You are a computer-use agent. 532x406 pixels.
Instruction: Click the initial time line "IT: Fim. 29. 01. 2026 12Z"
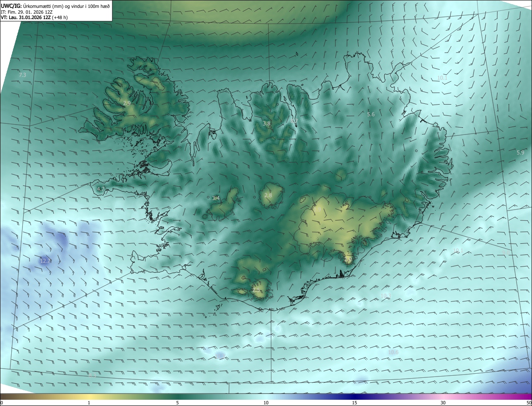pyautogui.click(x=27, y=12)
